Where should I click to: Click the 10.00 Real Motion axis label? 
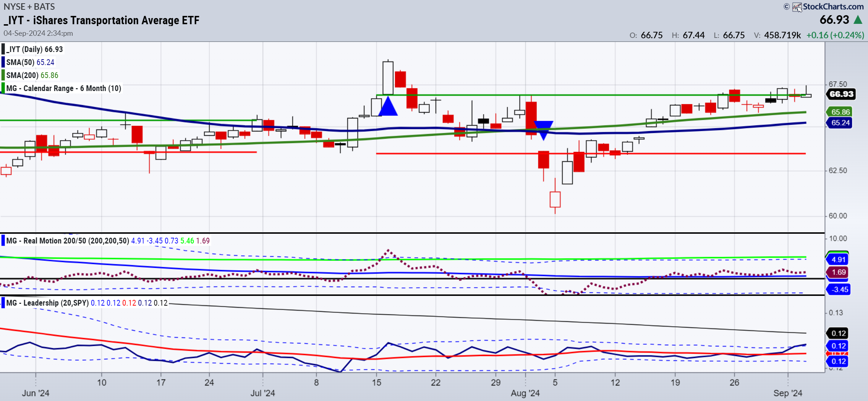[x=838, y=238]
